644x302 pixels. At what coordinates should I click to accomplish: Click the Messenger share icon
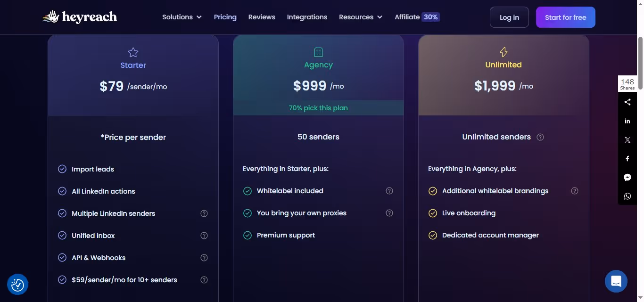coord(627,177)
